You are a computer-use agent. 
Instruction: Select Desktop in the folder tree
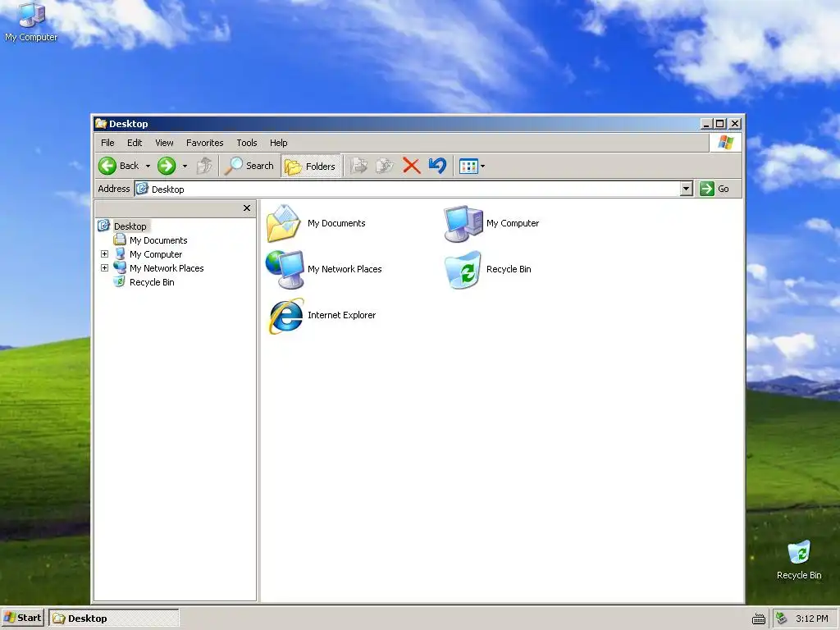coord(130,226)
